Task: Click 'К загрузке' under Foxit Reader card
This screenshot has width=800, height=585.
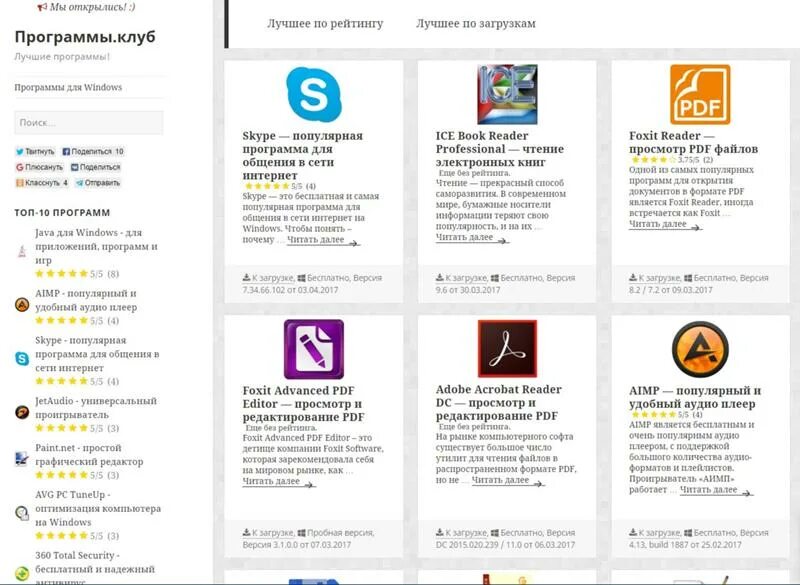Action: (655, 278)
